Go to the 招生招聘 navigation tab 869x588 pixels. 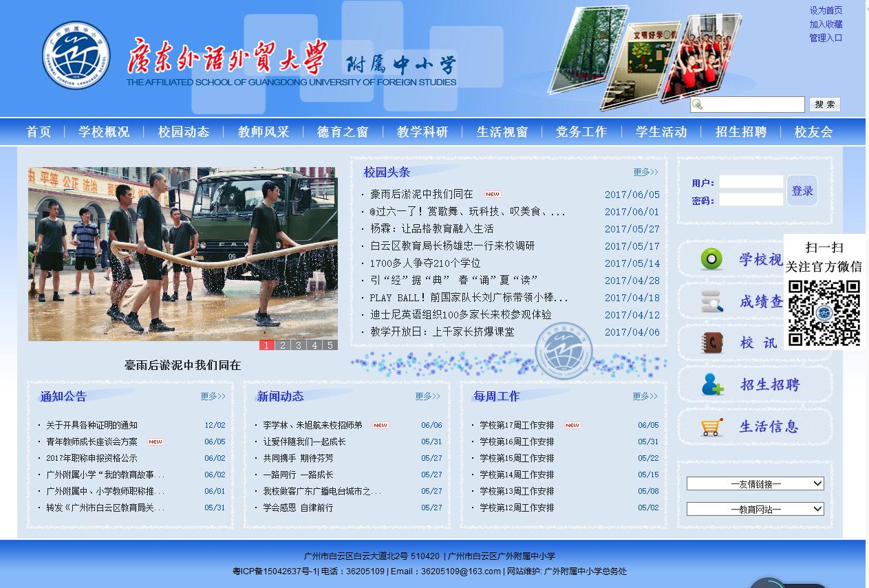tap(740, 132)
